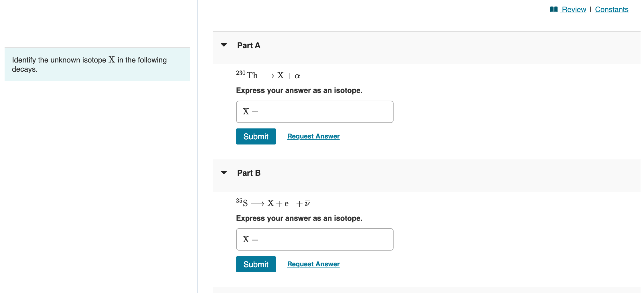Viewport: 644px width, 293px height.
Task: Select the Part A heading
Action: [249, 45]
